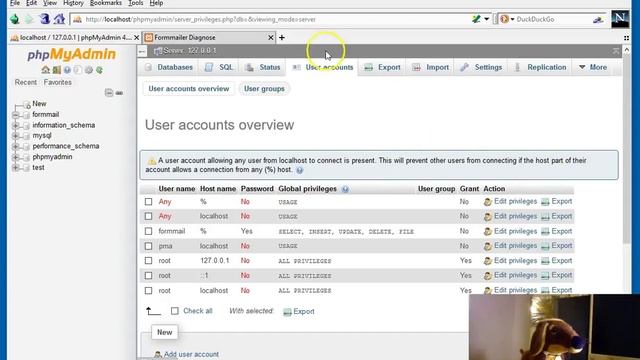This screenshot has width=640, height=360.
Task: Open the dropdown arrow in the address bar
Action: click(487, 19)
